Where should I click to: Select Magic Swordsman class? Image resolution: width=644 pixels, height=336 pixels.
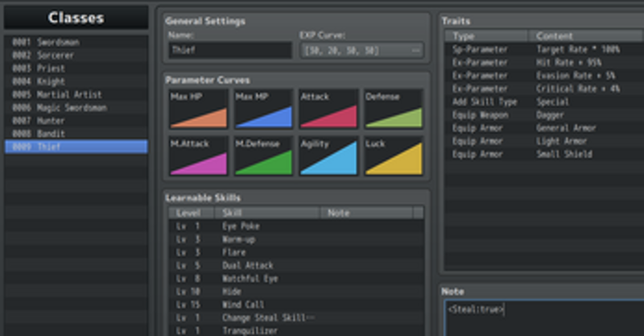[x=76, y=108]
